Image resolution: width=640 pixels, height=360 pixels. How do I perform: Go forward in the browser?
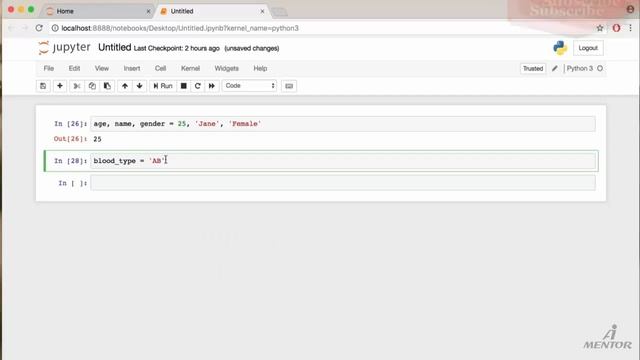[x=24, y=28]
